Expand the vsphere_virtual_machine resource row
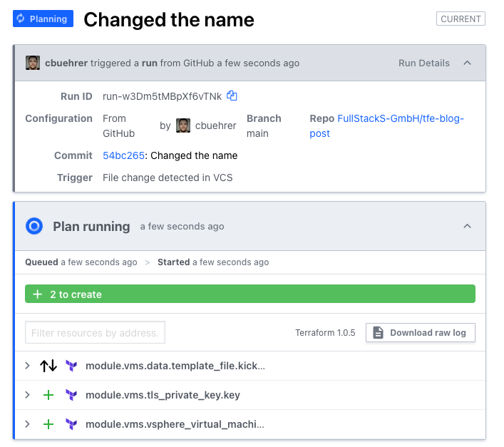Viewport: 504px width, 447px height. tap(28, 424)
